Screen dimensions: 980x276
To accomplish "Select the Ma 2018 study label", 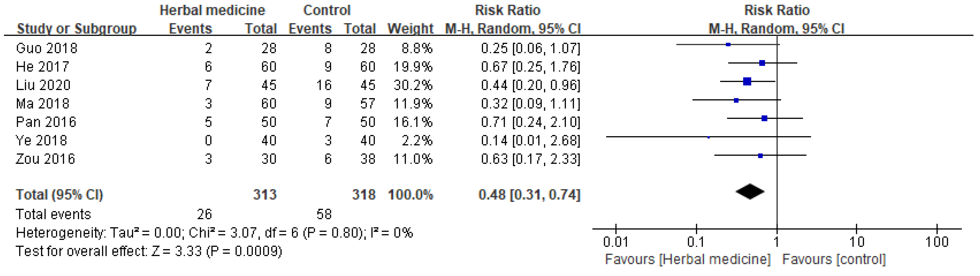I will pos(43,103).
